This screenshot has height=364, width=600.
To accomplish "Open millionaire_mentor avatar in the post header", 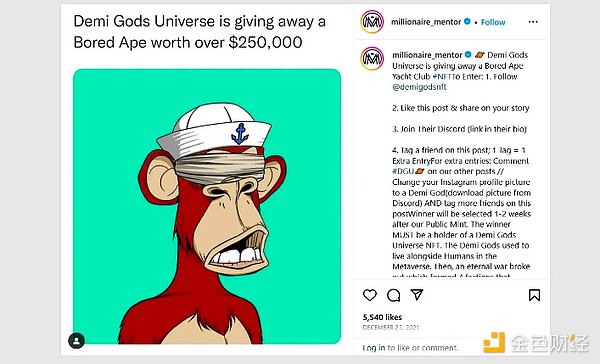I will (372, 21).
